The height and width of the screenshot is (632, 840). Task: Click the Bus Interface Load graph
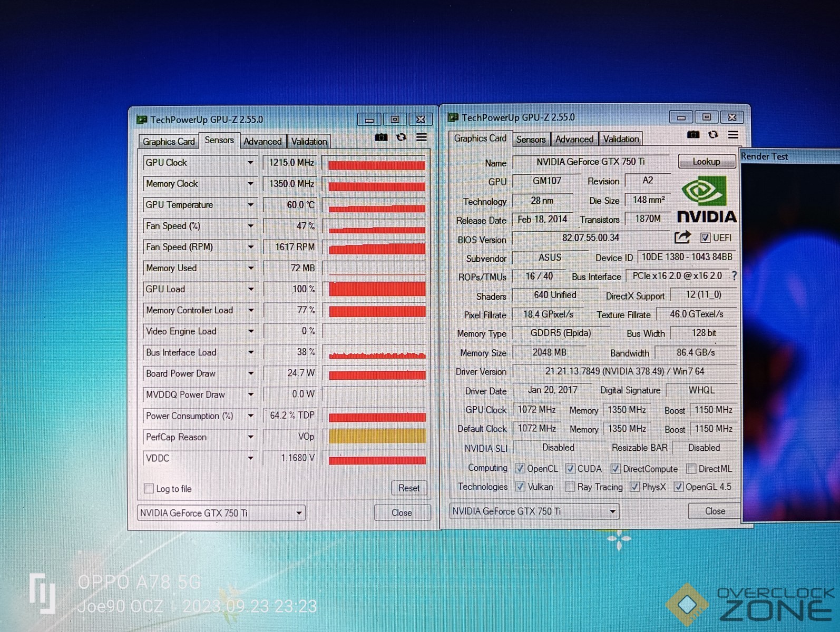(x=375, y=352)
